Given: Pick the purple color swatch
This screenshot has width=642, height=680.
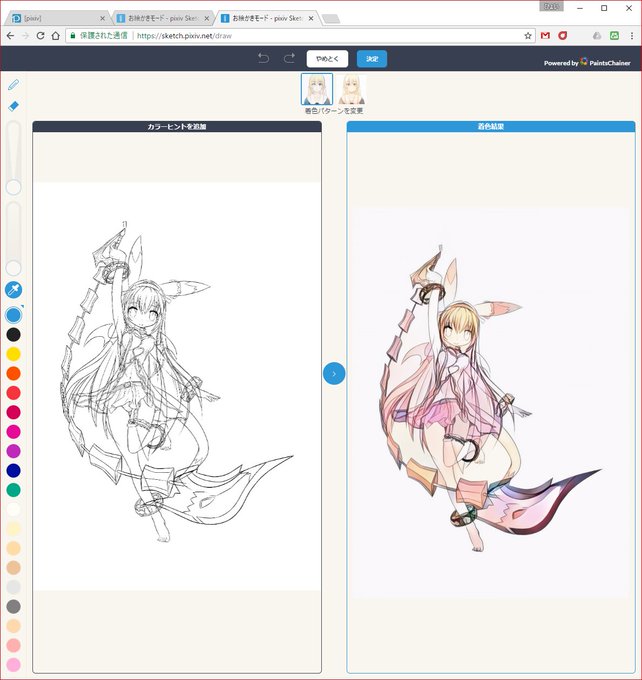Looking at the screenshot, I should click(13, 451).
